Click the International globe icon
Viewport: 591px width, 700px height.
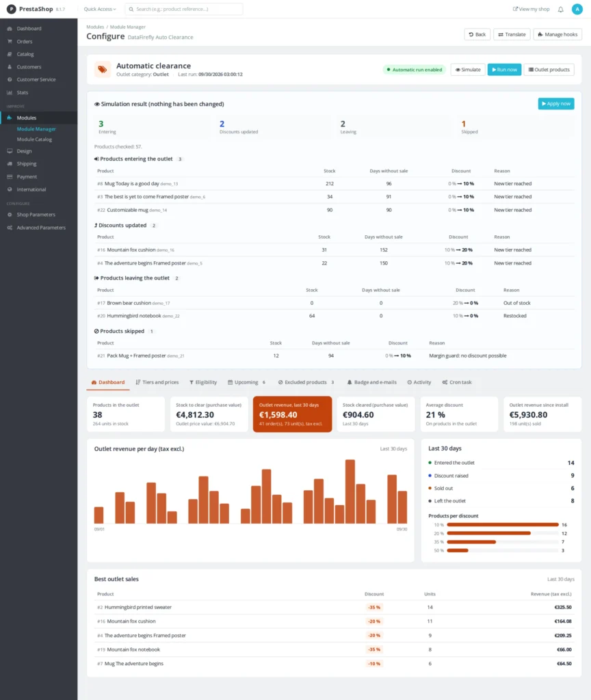10,189
